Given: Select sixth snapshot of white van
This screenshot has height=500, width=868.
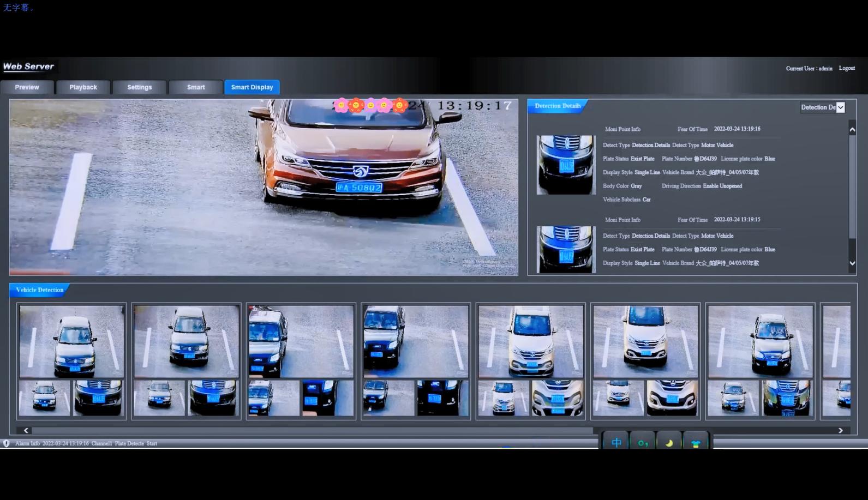Looking at the screenshot, I should tap(645, 341).
